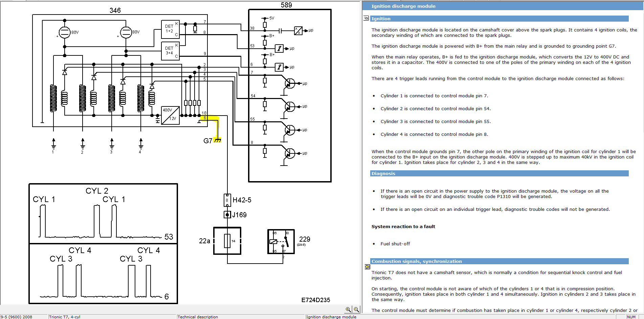Click the Trionic T7, 4-cyl status entry
Image resolution: width=644 pixels, height=319 pixels.
pos(112,317)
